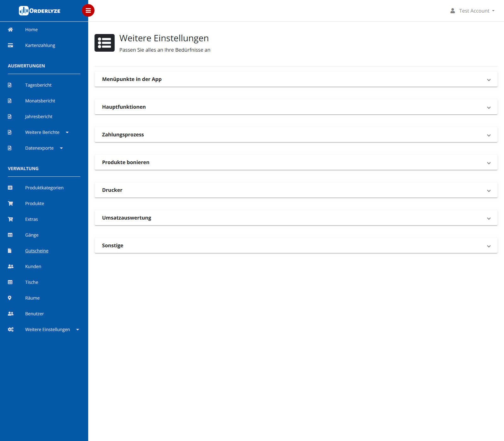
Task: Click the Hauptfunktionen heading text
Action: (124, 107)
